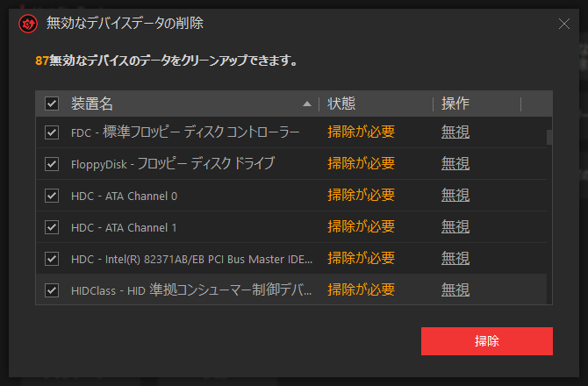Screen dimensions: 588x386
Task: Toggle the select-all checkbox in header
Action: click(x=52, y=104)
